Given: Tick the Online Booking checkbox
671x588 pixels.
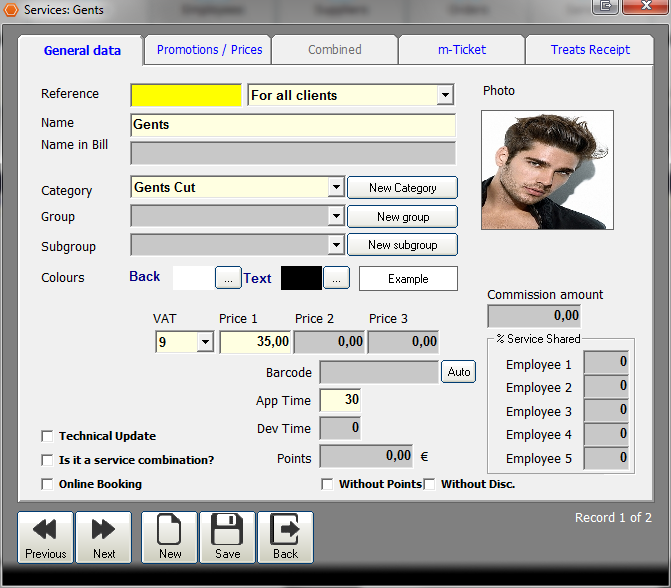Looking at the screenshot, I should pyautogui.click(x=47, y=484).
